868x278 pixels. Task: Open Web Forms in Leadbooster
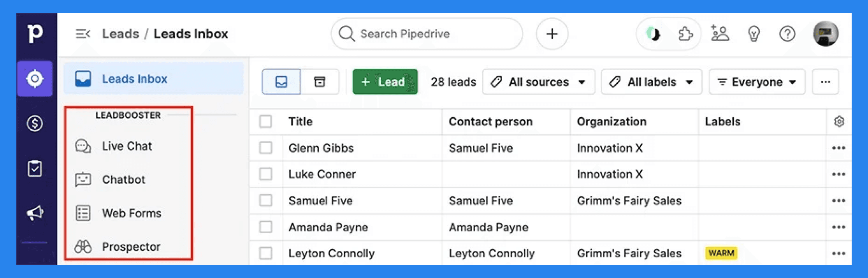pos(132,213)
